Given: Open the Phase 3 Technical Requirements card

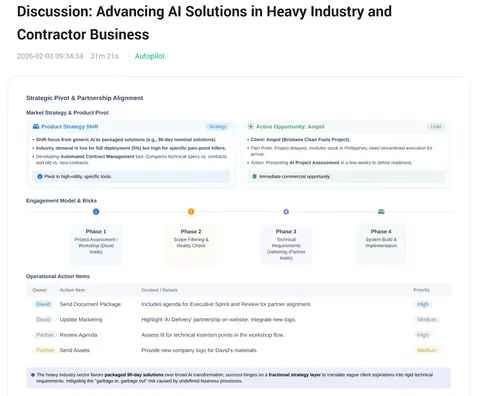Looking at the screenshot, I should tap(286, 244).
